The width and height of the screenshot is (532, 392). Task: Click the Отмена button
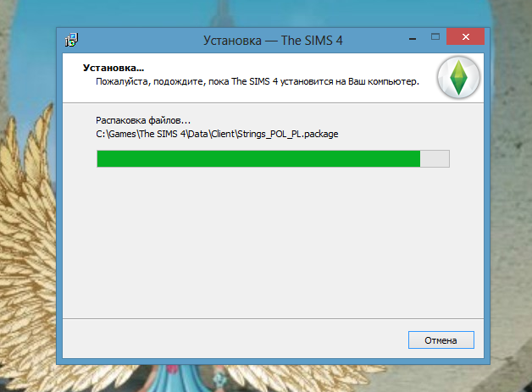click(x=441, y=340)
